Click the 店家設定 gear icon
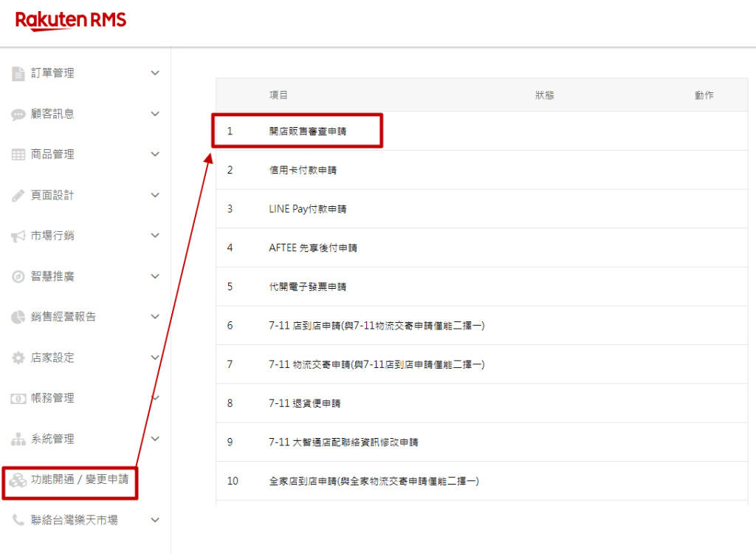756x554 pixels. 18,358
